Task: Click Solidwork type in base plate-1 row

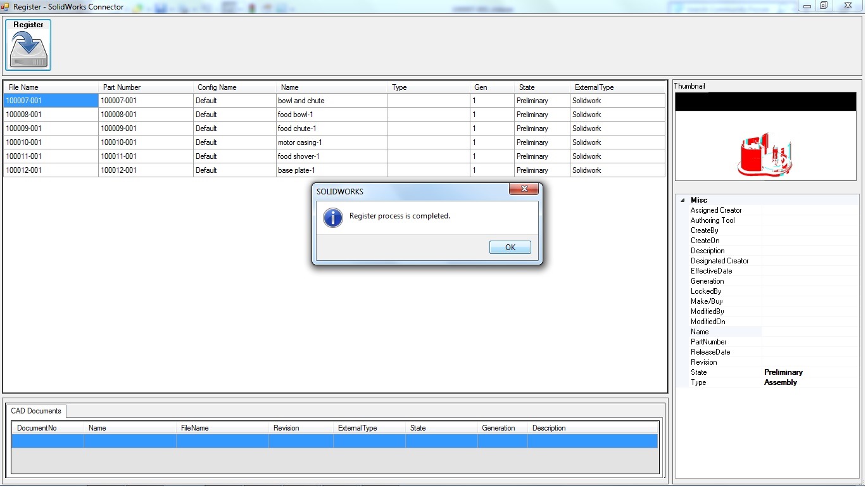Action: pyautogui.click(x=617, y=170)
